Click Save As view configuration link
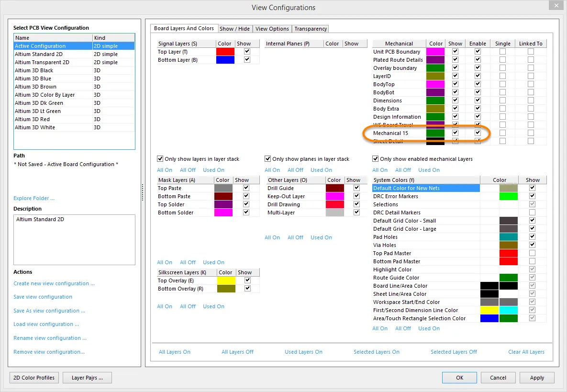Image resolution: width=567 pixels, height=392 pixels. pos(49,311)
